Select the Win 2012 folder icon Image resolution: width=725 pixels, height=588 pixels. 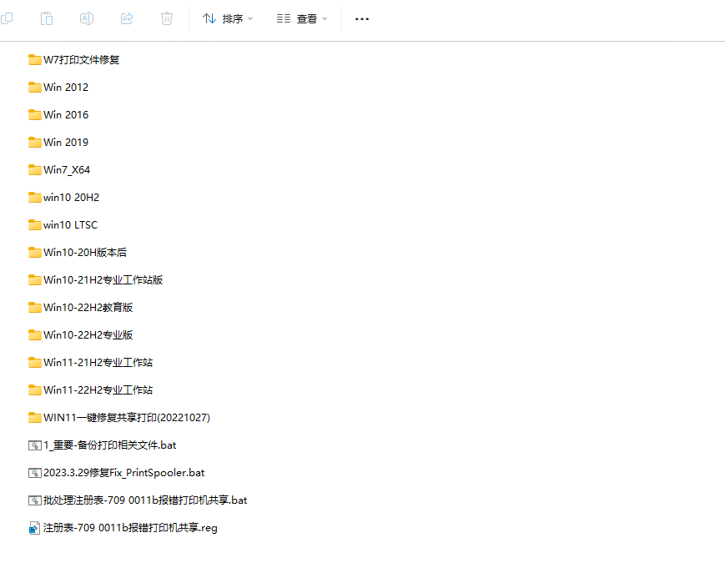34,87
